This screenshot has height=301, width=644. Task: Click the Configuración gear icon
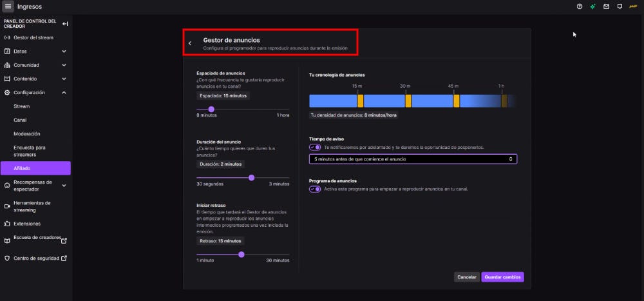click(x=7, y=93)
